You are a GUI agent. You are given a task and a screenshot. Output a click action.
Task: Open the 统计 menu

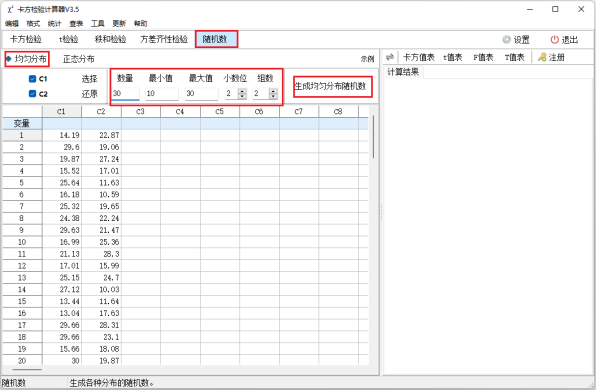click(x=54, y=24)
